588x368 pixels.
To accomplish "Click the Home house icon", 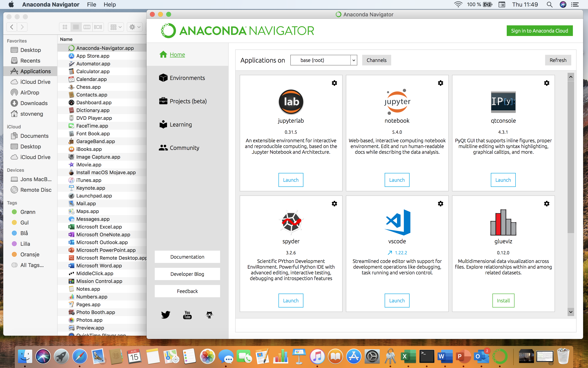I will 163,55.
